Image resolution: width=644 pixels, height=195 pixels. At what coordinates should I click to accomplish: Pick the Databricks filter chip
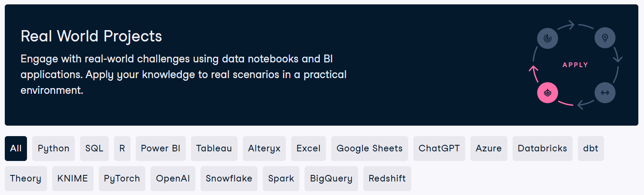tap(542, 148)
